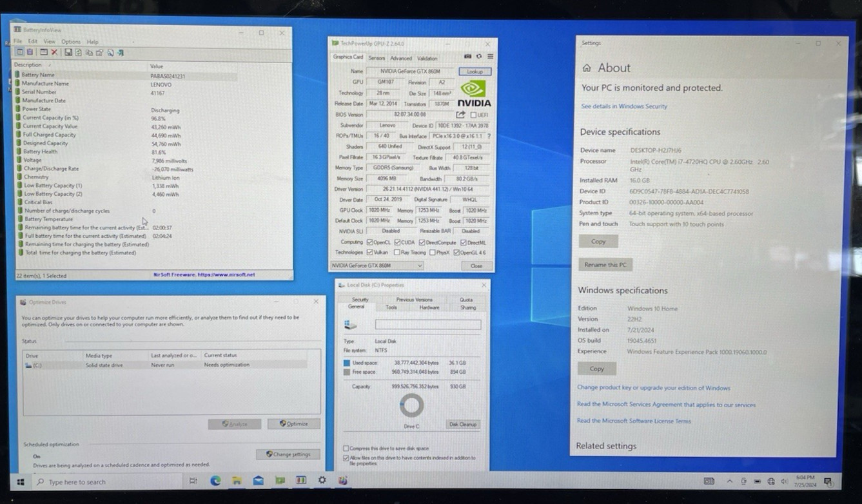This screenshot has width=862, height=504.
Task: Toggle the Vulkan checkbox in GPU-Z
Action: click(369, 253)
